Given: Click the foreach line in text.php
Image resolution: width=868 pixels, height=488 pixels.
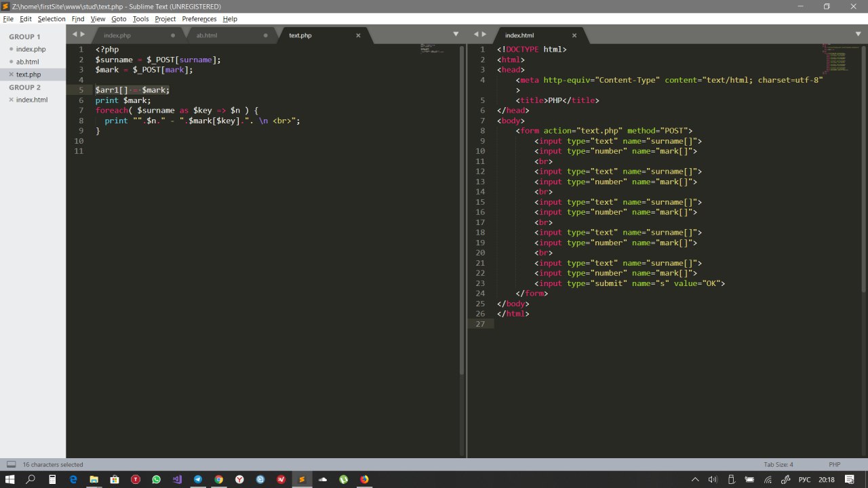Looking at the screenshot, I should click(177, 110).
